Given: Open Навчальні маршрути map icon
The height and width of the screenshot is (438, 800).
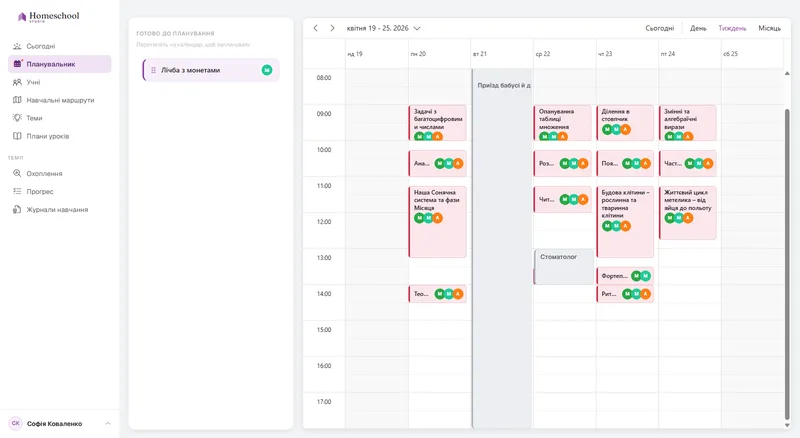Looking at the screenshot, I should 17,100.
